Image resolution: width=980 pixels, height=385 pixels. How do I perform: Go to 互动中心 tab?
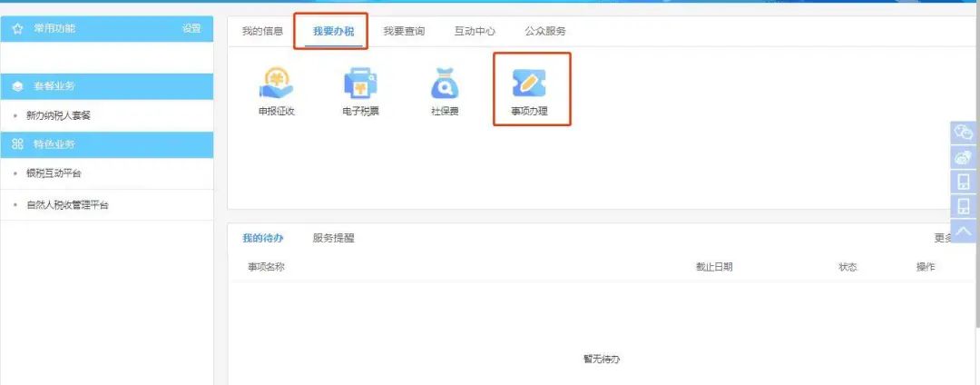click(475, 31)
